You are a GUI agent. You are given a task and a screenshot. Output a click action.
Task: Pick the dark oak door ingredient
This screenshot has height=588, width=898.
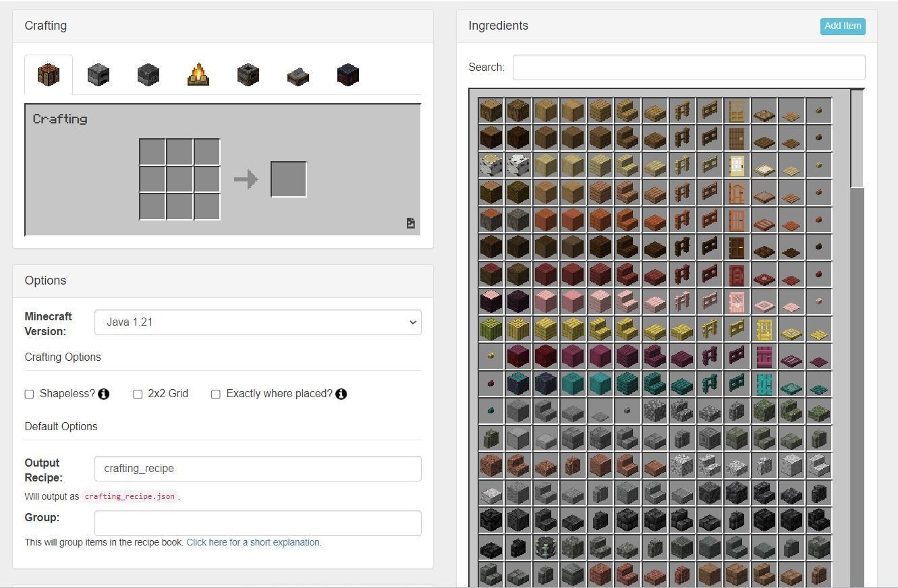(737, 247)
